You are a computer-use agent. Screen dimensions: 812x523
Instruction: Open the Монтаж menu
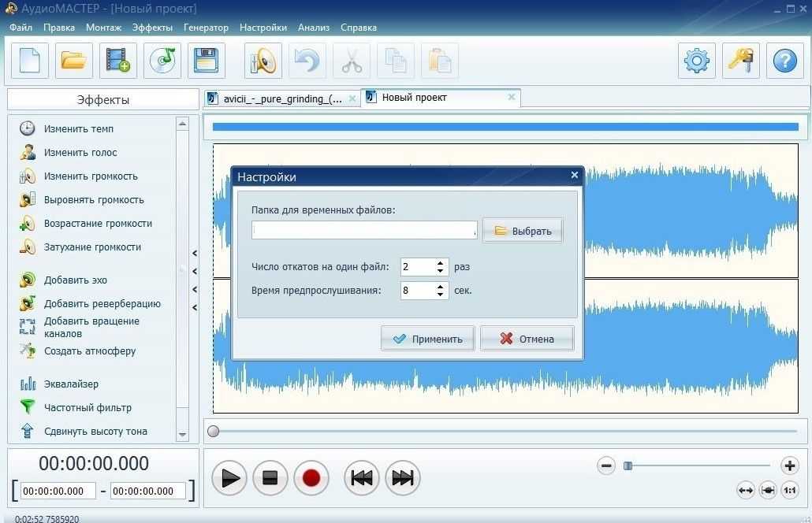click(x=103, y=28)
